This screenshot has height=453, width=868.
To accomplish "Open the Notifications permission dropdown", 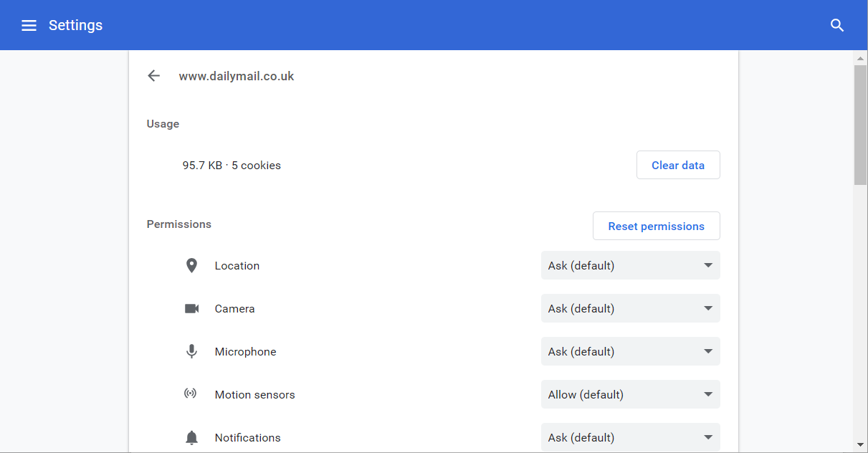I will coord(631,437).
